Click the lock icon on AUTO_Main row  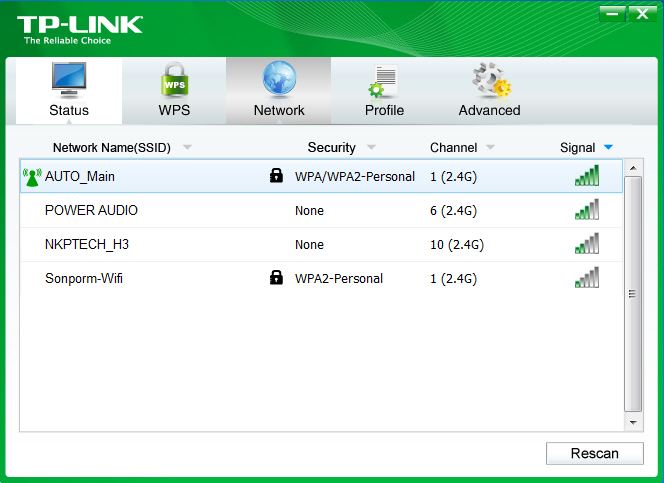(276, 175)
